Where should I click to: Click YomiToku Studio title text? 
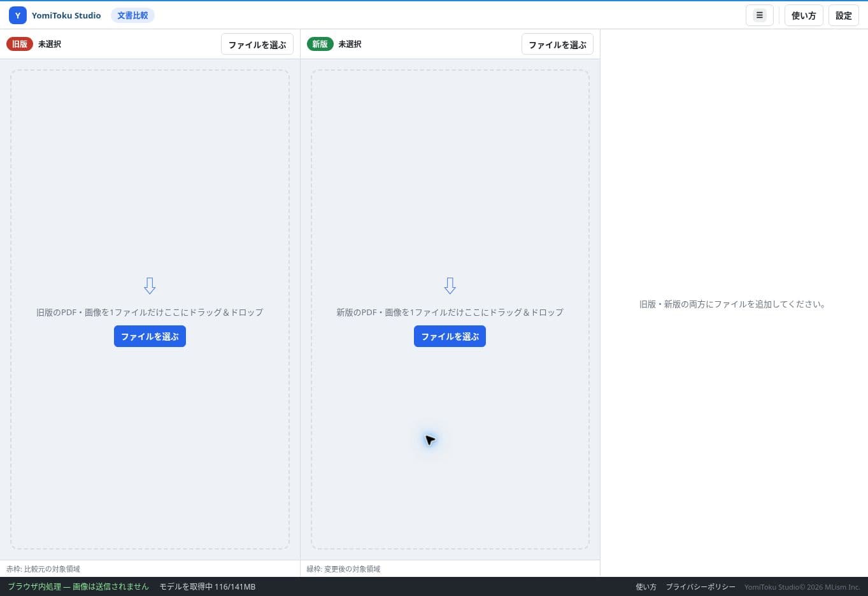click(66, 15)
